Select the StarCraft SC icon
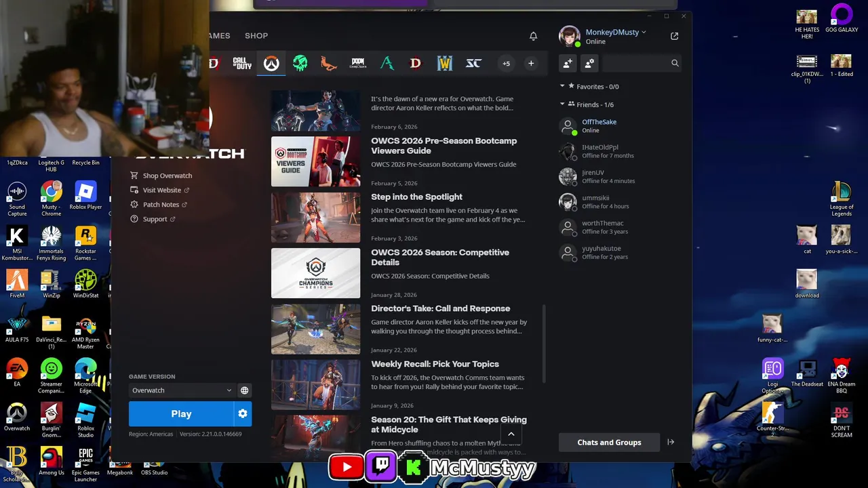Image resolution: width=868 pixels, height=488 pixels. pos(473,63)
